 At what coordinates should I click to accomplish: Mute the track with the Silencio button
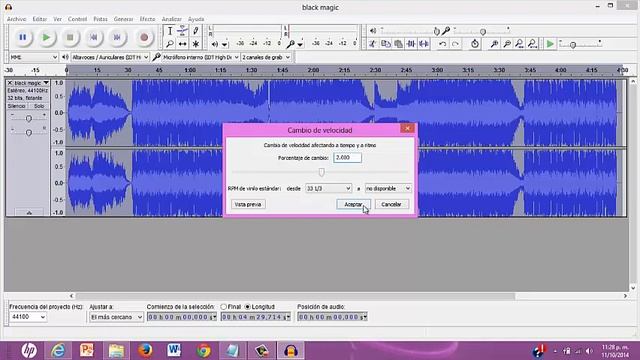pos(17,106)
